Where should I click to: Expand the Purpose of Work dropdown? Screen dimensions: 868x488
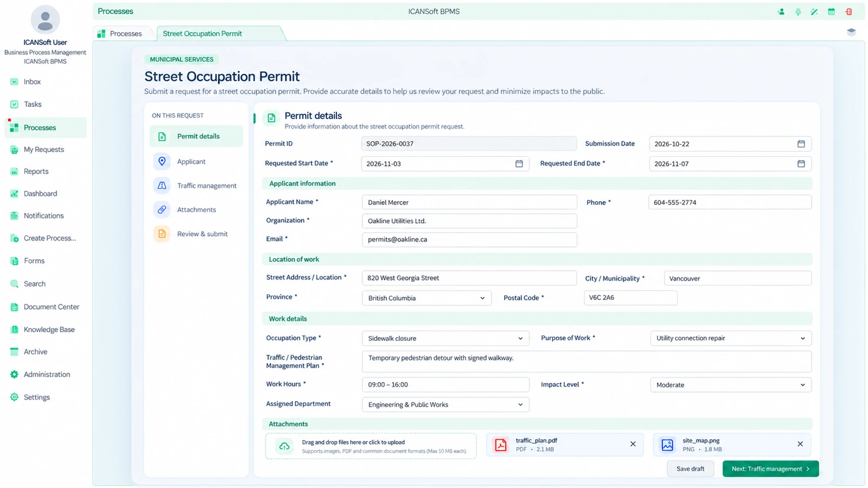point(731,338)
